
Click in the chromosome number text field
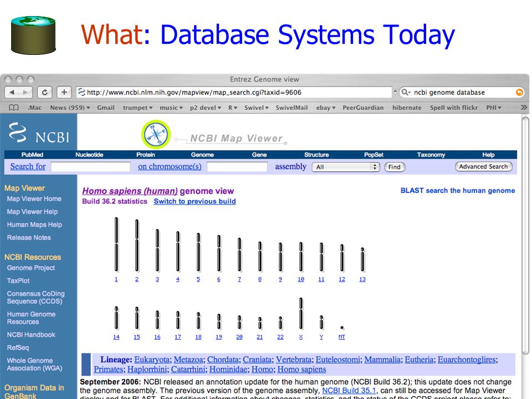coord(237,167)
